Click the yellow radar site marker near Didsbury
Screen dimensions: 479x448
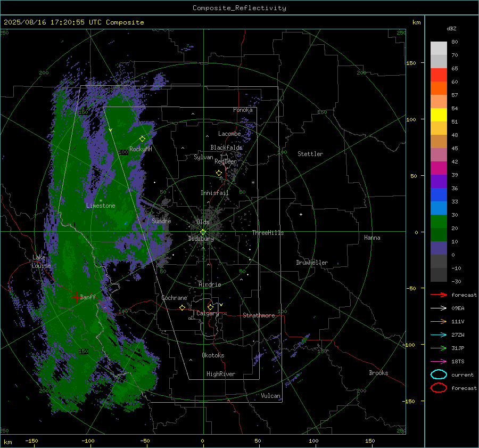pyautogui.click(x=203, y=232)
